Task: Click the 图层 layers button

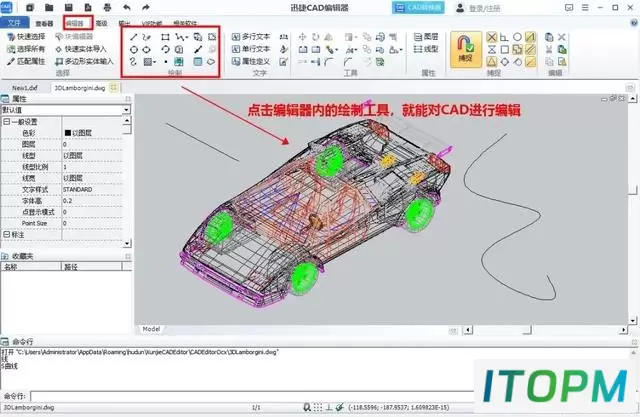Action: point(426,37)
